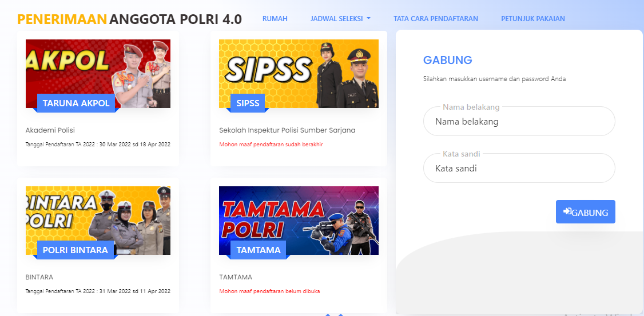Open the RUMAH menu item
The image size is (644, 316).
[275, 18]
